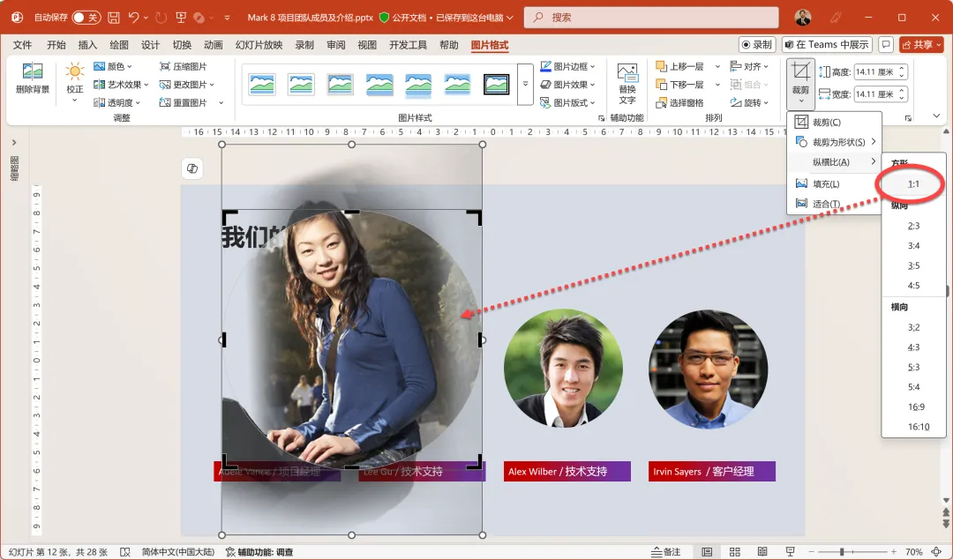Open the Design (设计) tab
953x560 pixels.
[150, 45]
